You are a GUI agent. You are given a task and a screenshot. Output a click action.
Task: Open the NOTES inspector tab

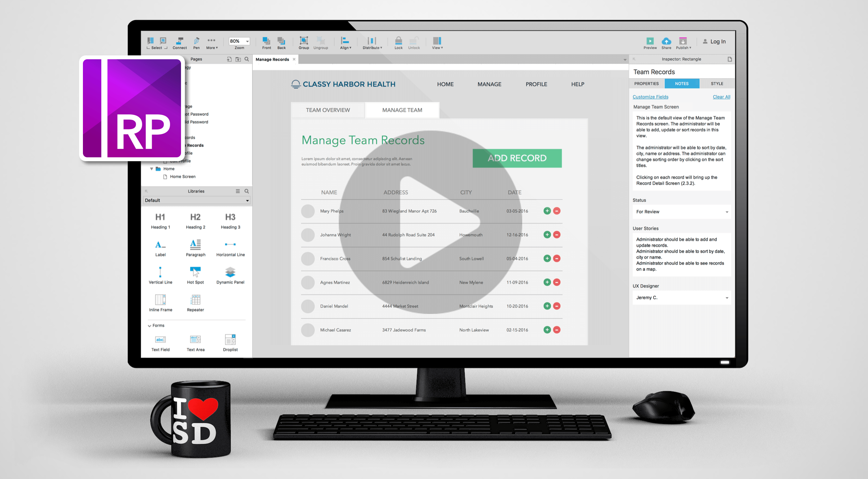pos(682,84)
